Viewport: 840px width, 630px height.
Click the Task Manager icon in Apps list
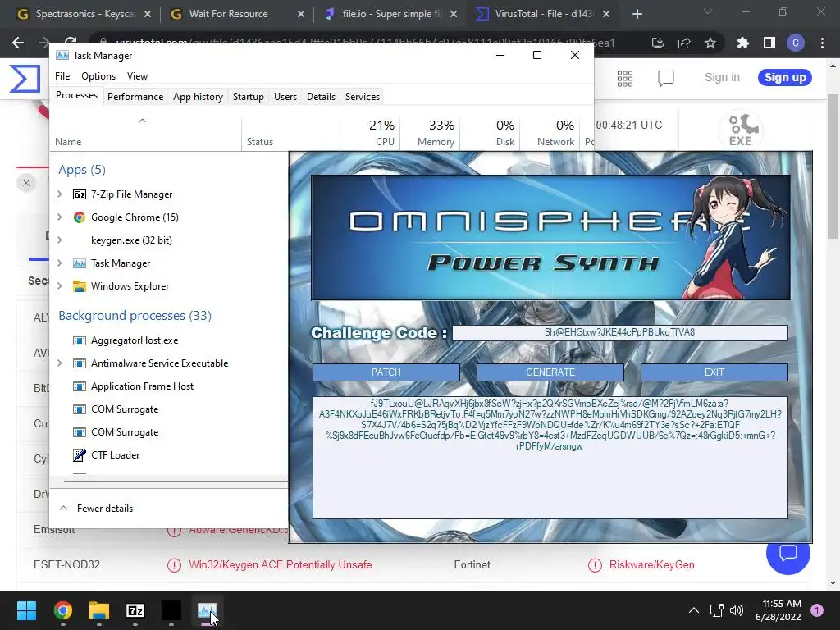coord(80,263)
